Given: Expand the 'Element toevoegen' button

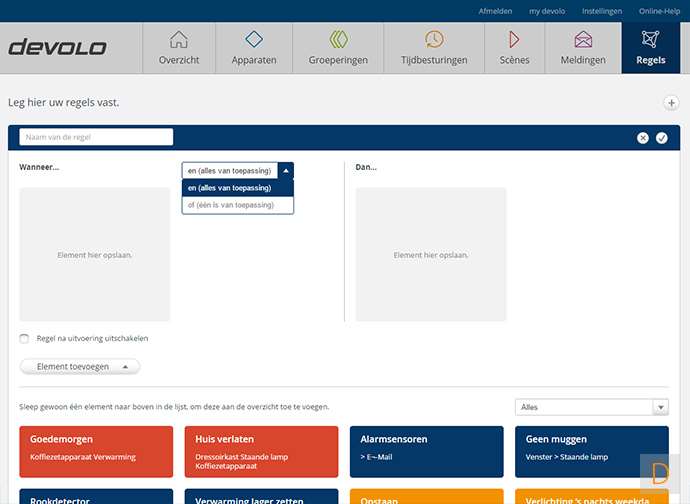Looking at the screenshot, I should 81,367.
